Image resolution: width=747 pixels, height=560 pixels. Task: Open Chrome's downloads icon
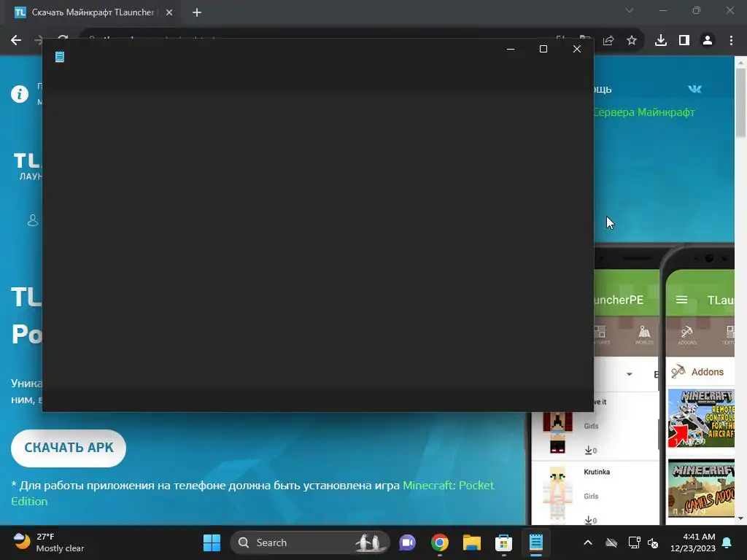click(x=661, y=41)
